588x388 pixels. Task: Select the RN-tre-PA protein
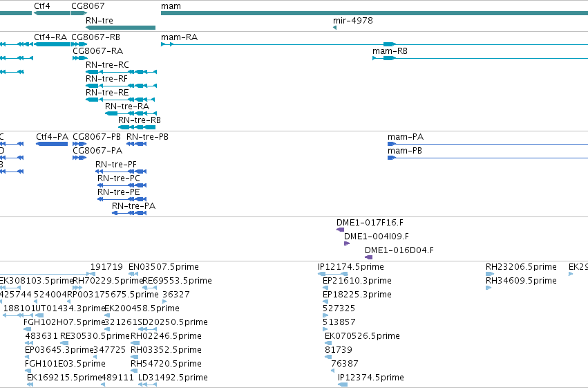pyautogui.click(x=129, y=213)
